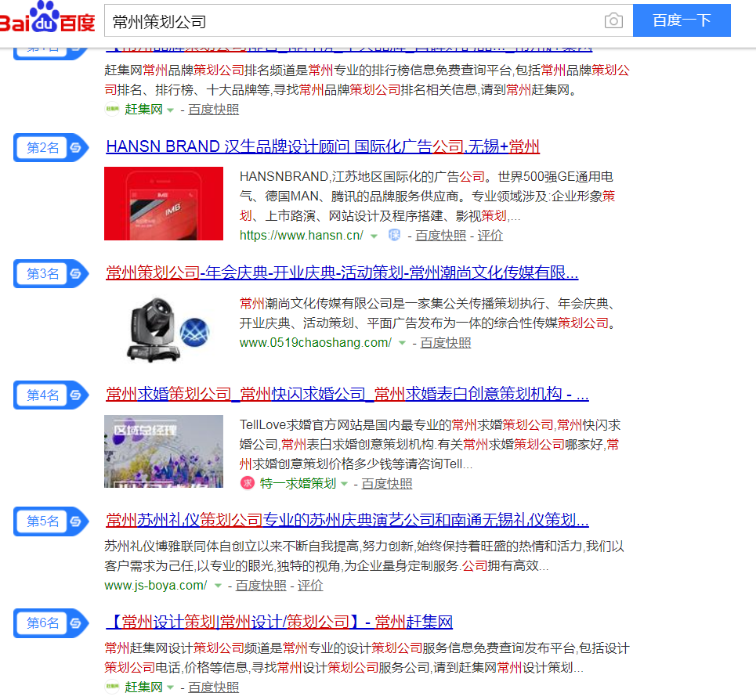Click the 第4名 rank badge
The image size is (756, 700).
(x=51, y=395)
